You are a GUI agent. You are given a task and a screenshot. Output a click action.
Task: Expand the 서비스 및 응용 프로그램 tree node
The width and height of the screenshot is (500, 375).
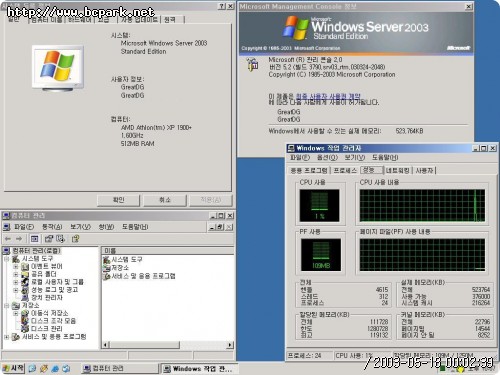[x=6, y=337]
